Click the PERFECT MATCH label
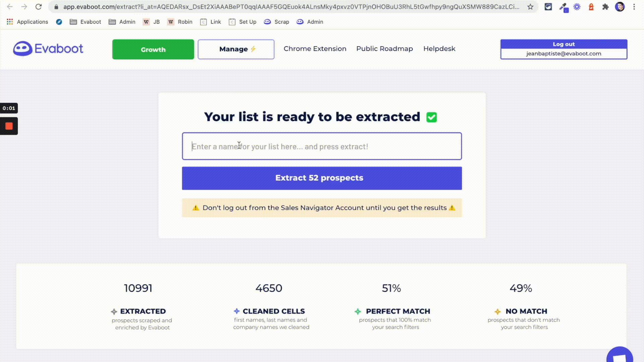644x362 pixels. [x=398, y=311]
